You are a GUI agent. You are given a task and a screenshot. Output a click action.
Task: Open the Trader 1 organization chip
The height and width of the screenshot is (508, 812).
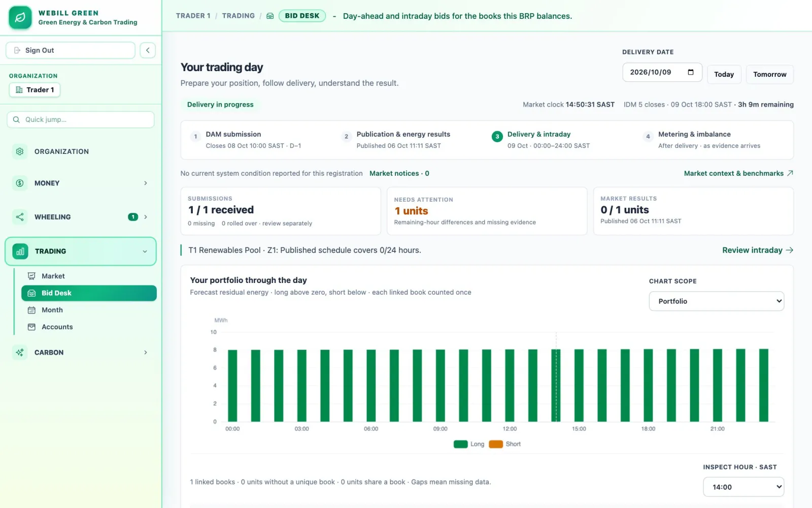point(35,90)
